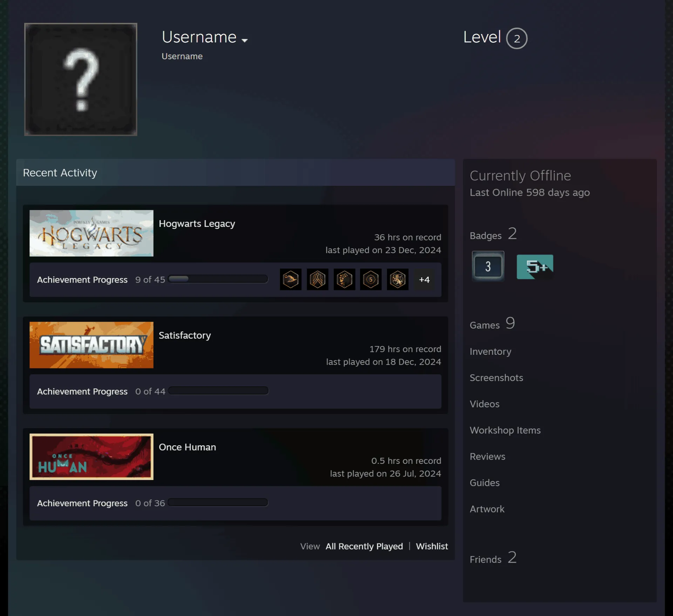Image resolution: width=673 pixels, height=616 pixels.
Task: Click Once Human Achievement Progress label
Action: pos(82,503)
